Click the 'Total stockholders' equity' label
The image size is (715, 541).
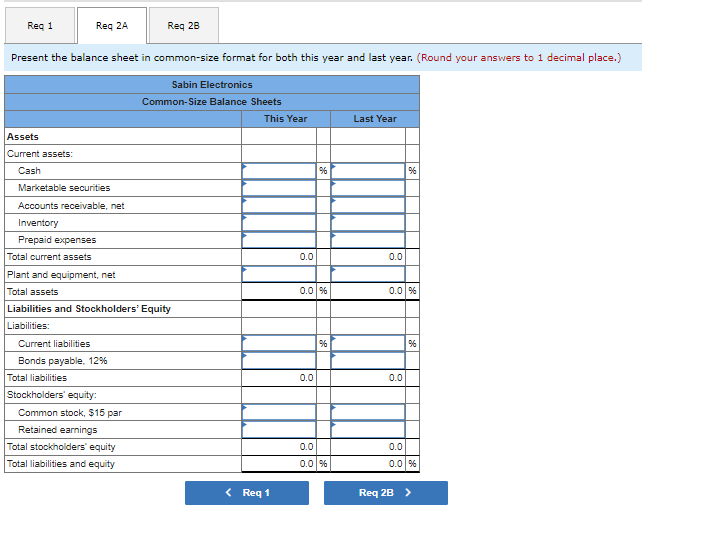(x=61, y=447)
